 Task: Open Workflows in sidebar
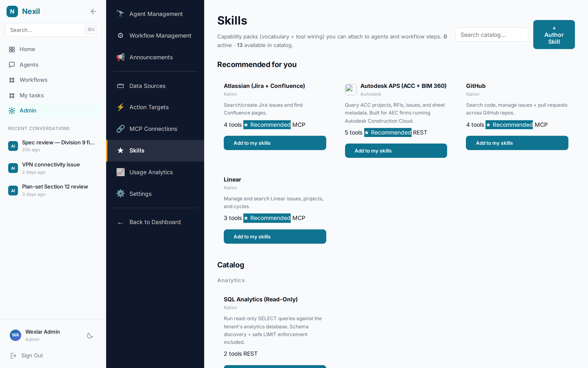click(53, 80)
